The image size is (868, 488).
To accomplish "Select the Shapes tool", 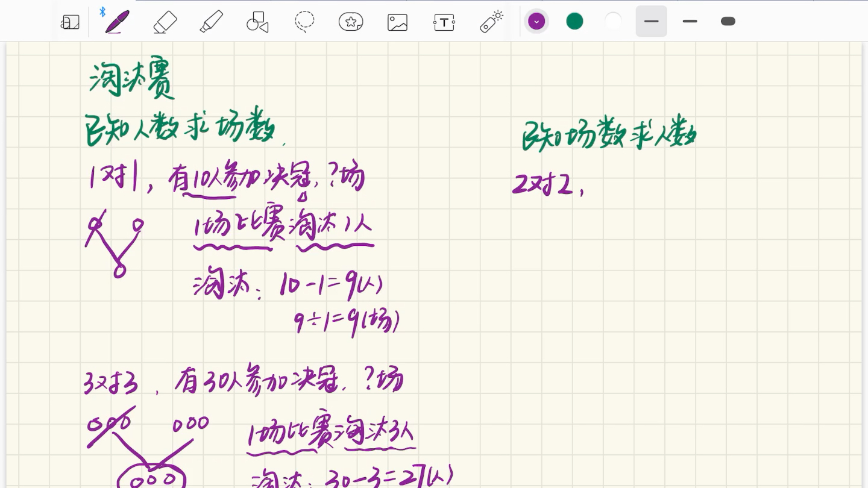I will [257, 22].
